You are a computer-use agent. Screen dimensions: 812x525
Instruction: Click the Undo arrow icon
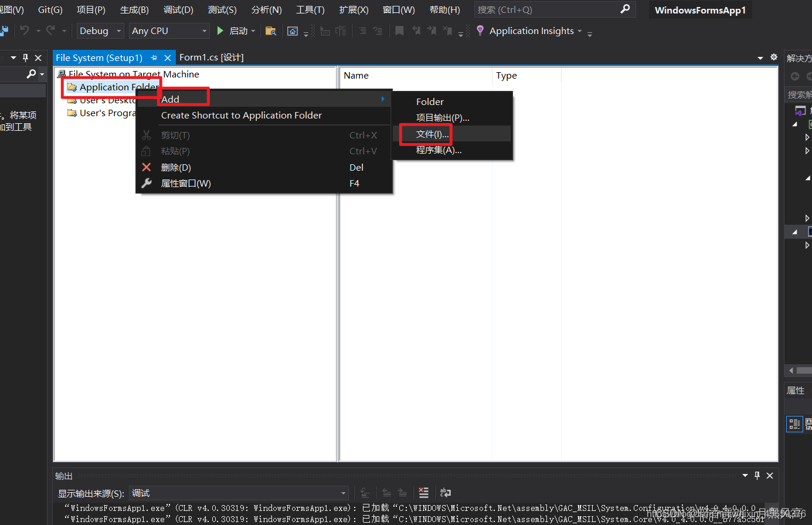tap(24, 30)
